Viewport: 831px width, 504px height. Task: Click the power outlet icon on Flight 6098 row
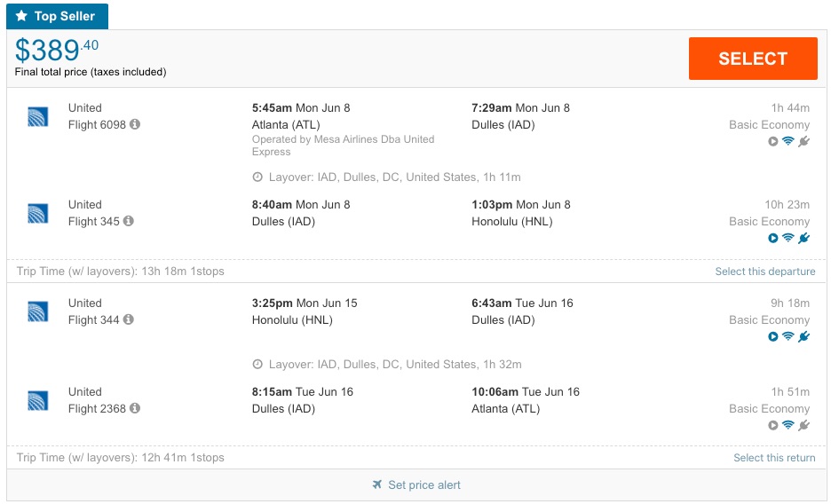pyautogui.click(x=803, y=142)
